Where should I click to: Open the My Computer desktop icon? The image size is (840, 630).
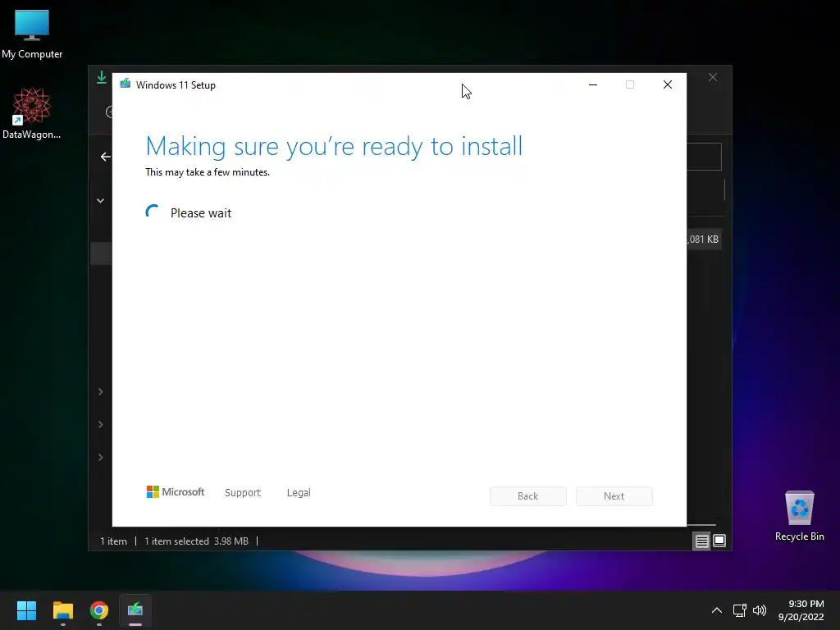[32, 33]
